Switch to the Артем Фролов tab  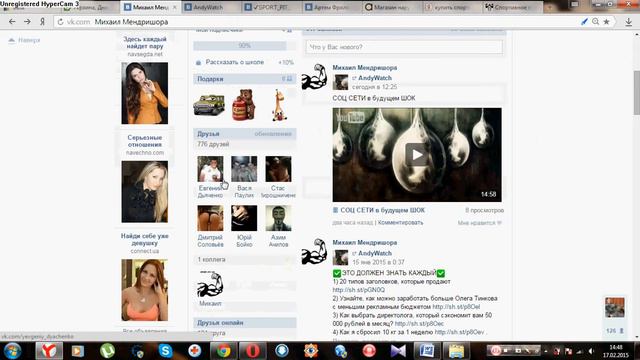332,7
